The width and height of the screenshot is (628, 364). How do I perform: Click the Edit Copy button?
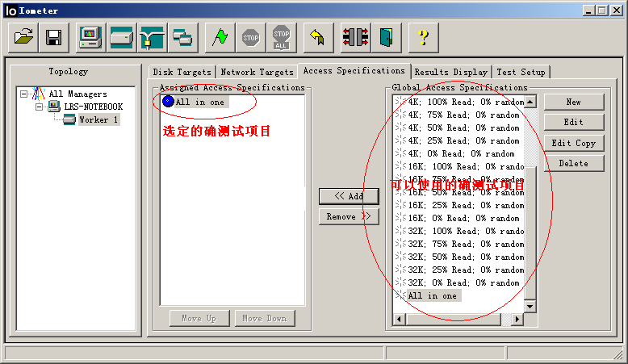click(573, 144)
